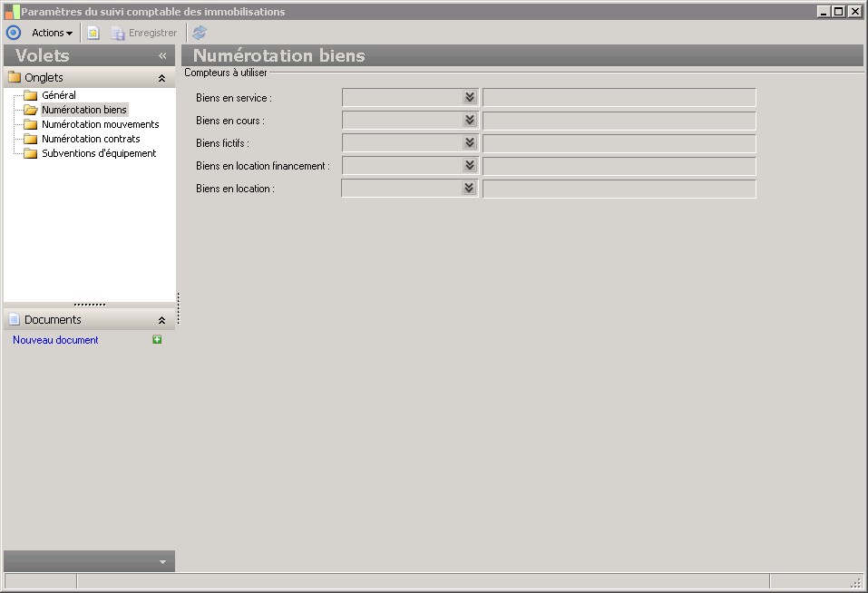868x593 pixels.
Task: Click the blue circular application icon
Action: click(14, 34)
